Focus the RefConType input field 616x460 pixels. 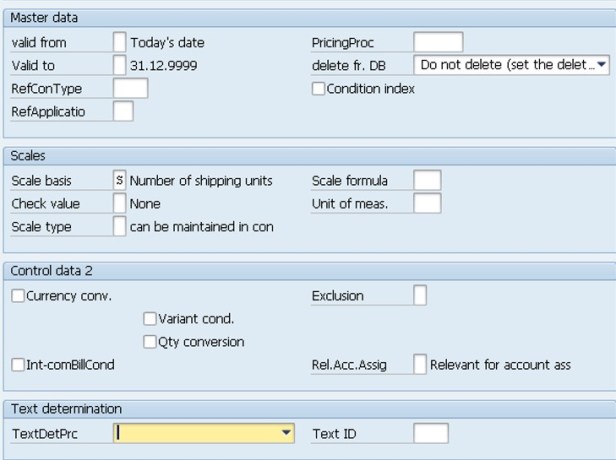click(130, 88)
